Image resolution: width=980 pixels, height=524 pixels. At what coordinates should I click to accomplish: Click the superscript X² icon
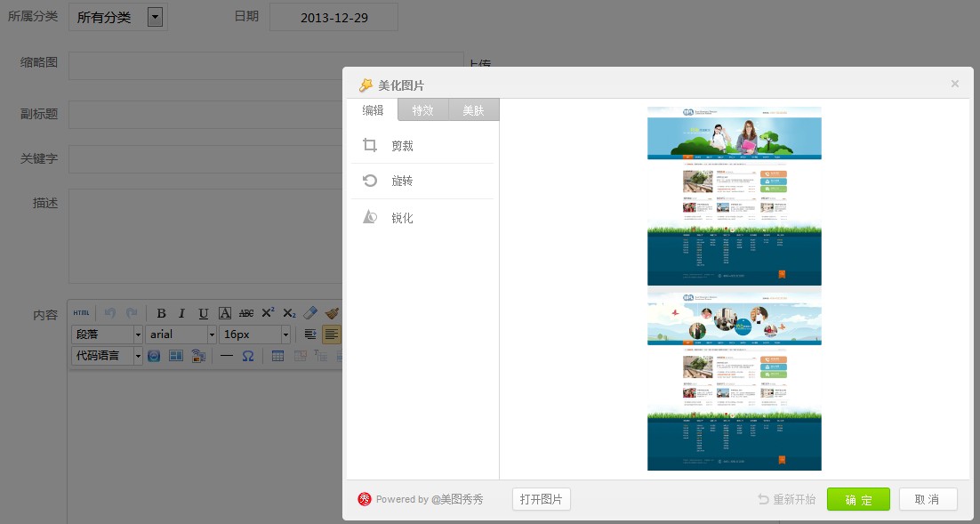tap(268, 313)
